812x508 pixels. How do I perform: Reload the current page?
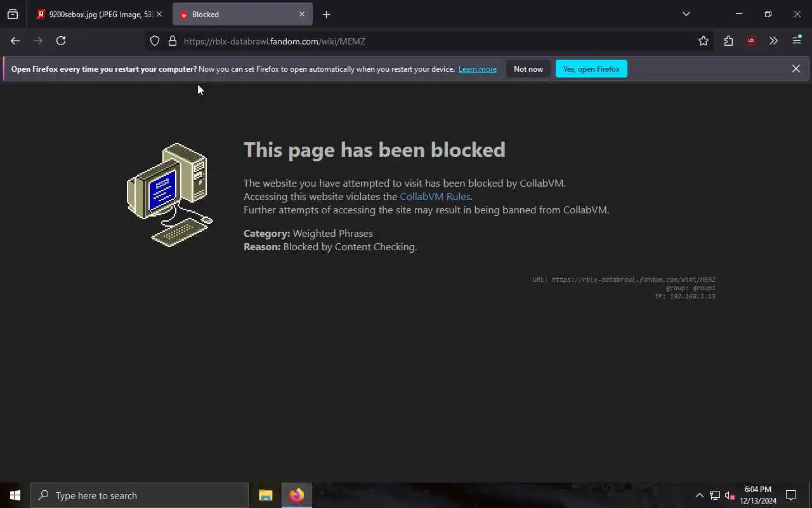[61, 41]
